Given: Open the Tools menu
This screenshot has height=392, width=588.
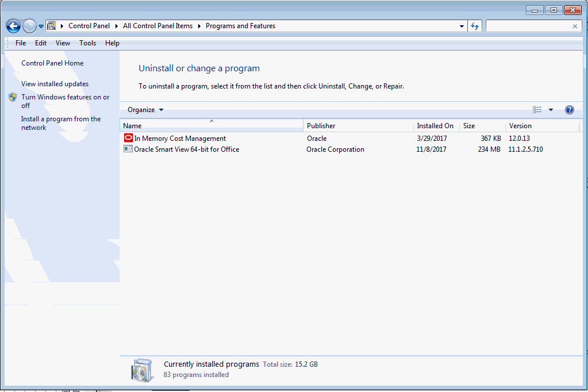Looking at the screenshot, I should (x=87, y=43).
